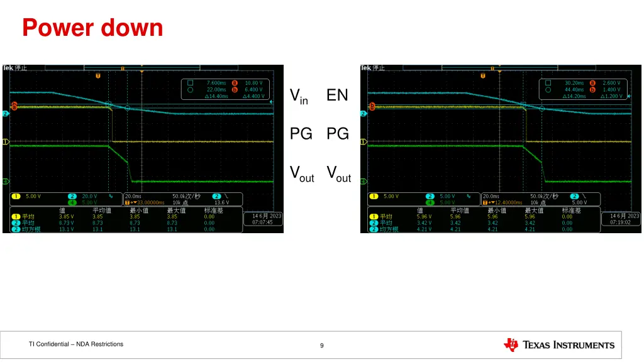This screenshot has width=644, height=362.
Task: Click yellow channel 1 badge beside 5.96 V average
Action: (374, 217)
